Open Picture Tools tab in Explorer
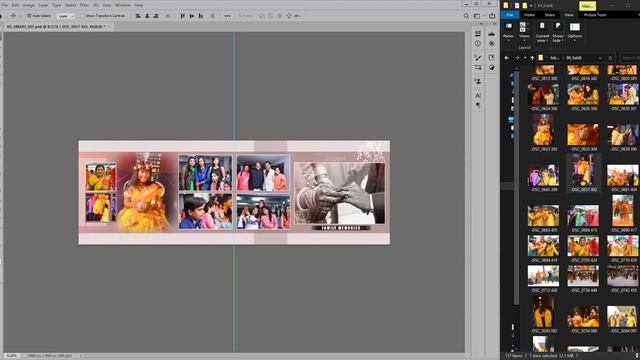Image resolution: width=640 pixels, height=360 pixels. pyautogui.click(x=595, y=15)
